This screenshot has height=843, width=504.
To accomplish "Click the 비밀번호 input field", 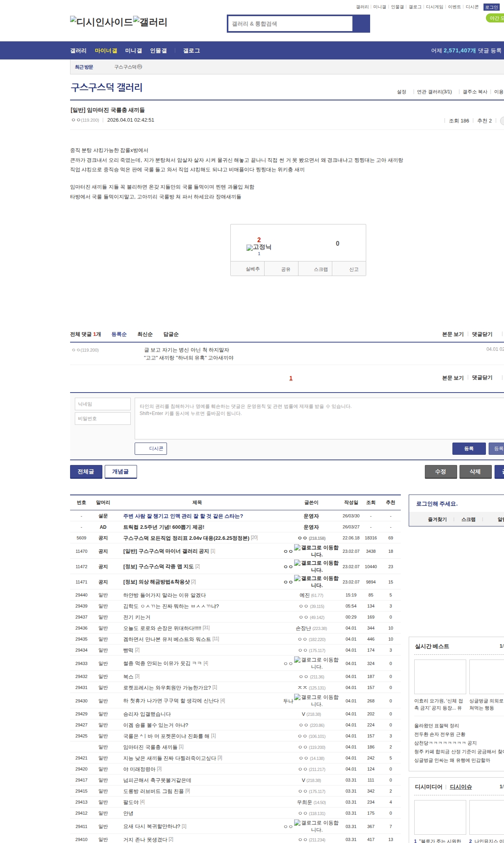I will click(103, 419).
